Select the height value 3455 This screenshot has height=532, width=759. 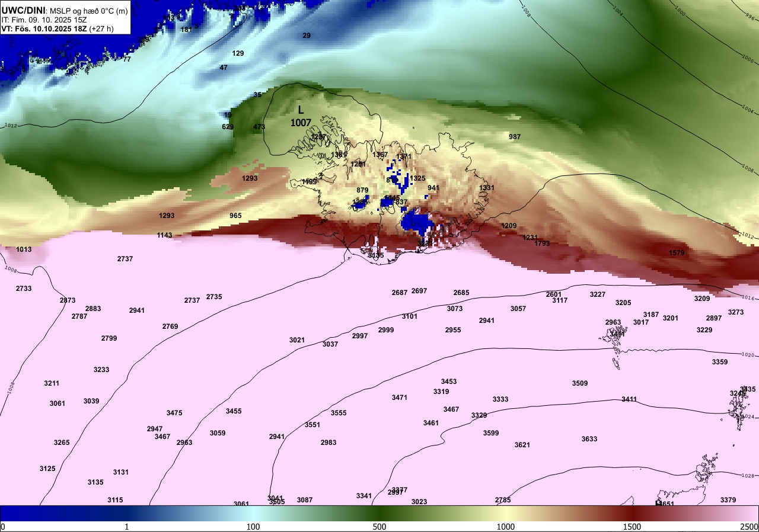tap(234, 411)
